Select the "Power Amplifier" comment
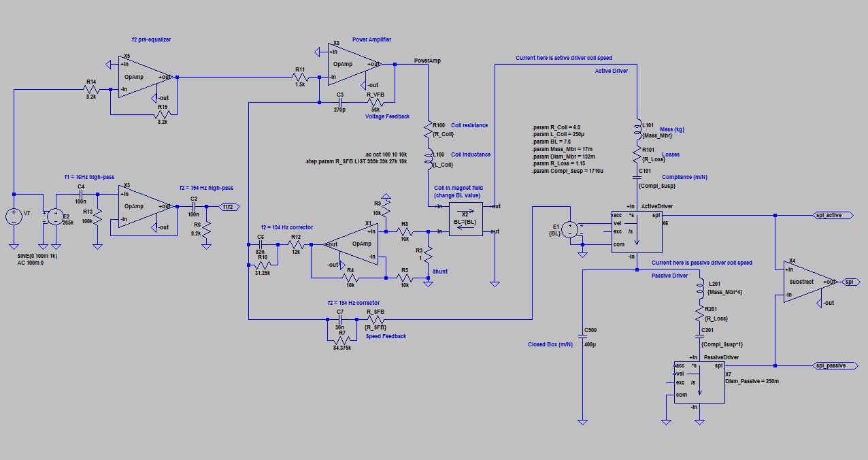The height and width of the screenshot is (460, 868). tap(371, 40)
